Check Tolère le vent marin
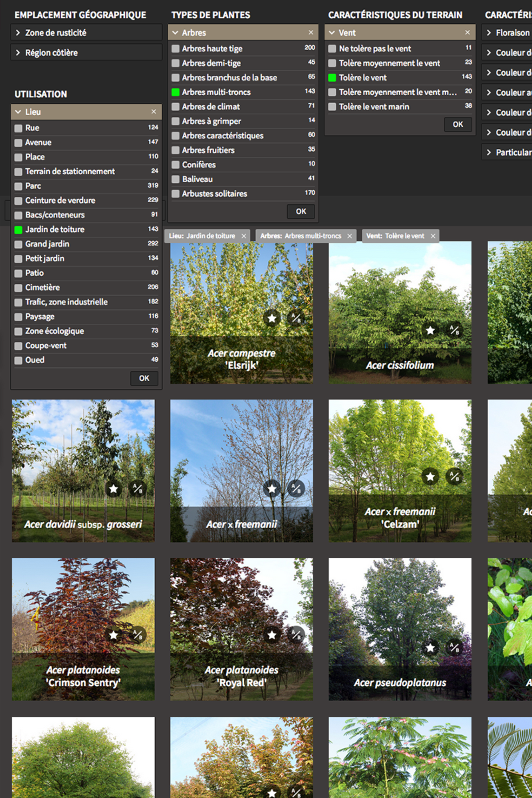Viewport: 532px width, 798px height. pyautogui.click(x=332, y=107)
